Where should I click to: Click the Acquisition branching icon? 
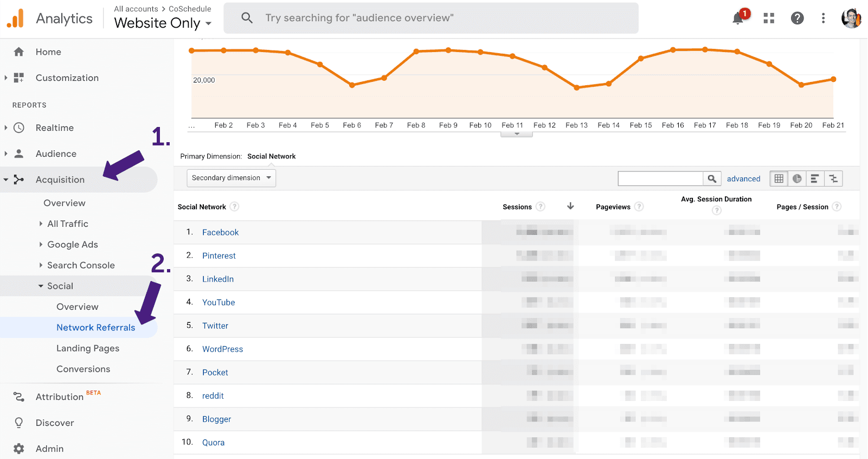pos(19,180)
